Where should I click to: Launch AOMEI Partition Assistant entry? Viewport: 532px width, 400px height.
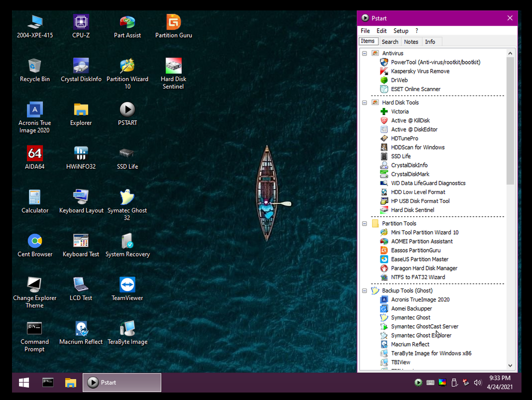coord(416,241)
